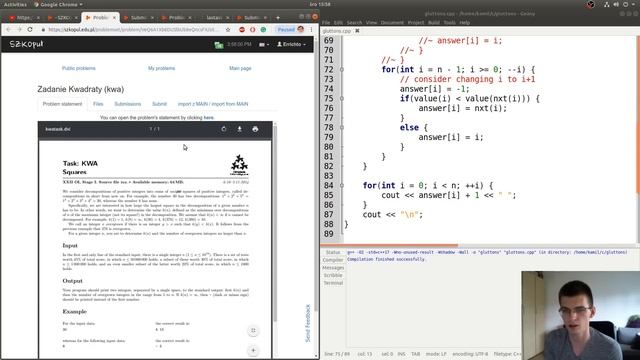Screen dimensions: 640x360
Task: Open the red adblock extension icon
Action: [242, 29]
